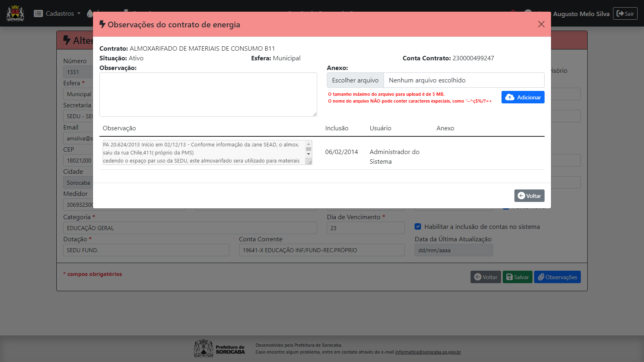Click Administrador do Sistema user cell

tap(394, 156)
